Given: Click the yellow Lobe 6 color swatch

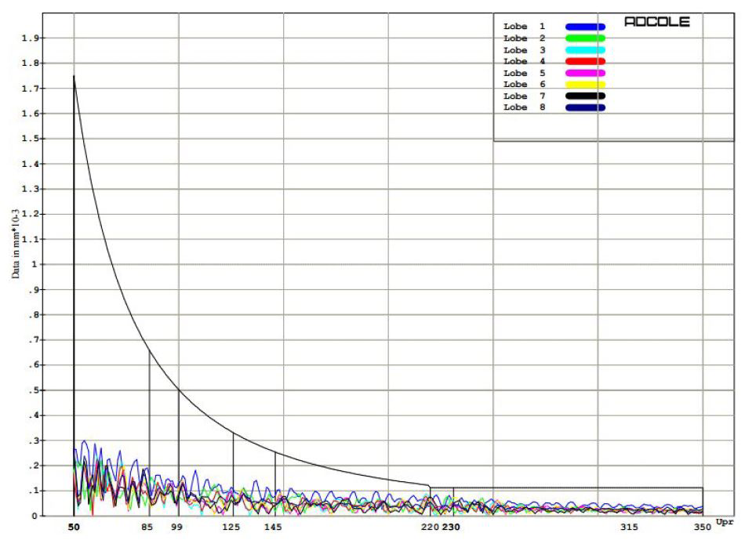Looking at the screenshot, I should (x=585, y=83).
